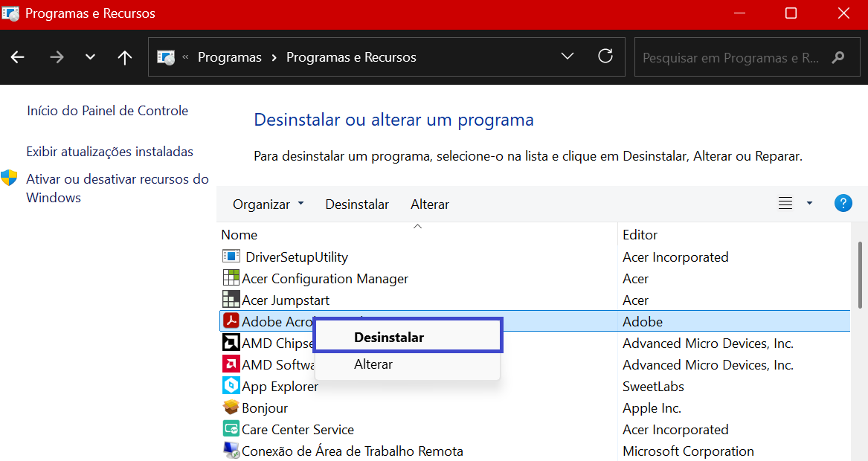Change list view layout icon
The height and width of the screenshot is (461, 868).
[x=785, y=203]
